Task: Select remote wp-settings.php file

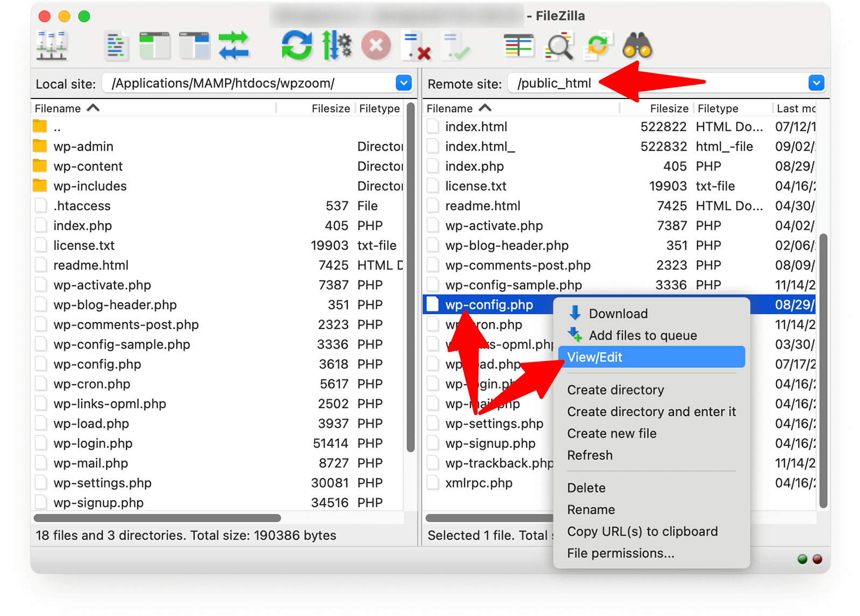Action: 489,423
